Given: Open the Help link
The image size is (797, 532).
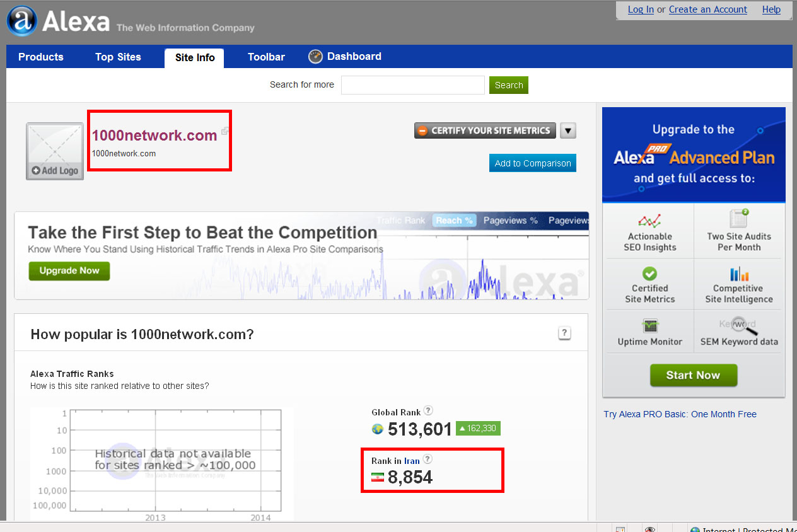Looking at the screenshot, I should (x=771, y=9).
